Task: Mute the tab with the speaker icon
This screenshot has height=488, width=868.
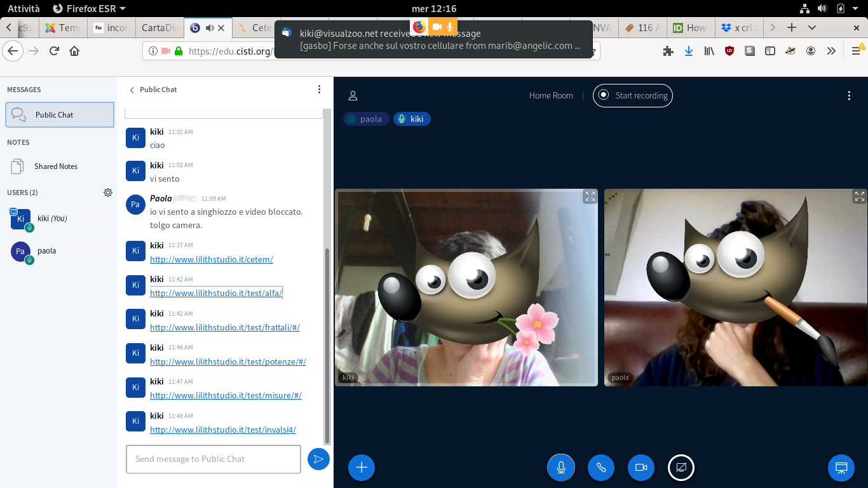Action: coord(210,28)
